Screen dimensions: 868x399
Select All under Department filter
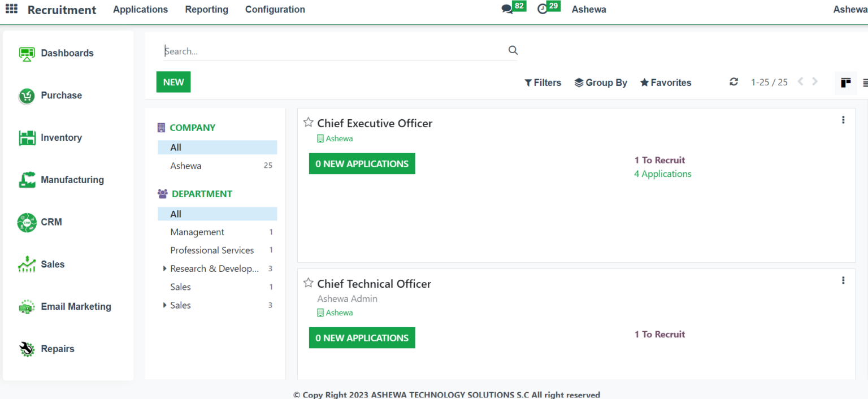218,214
